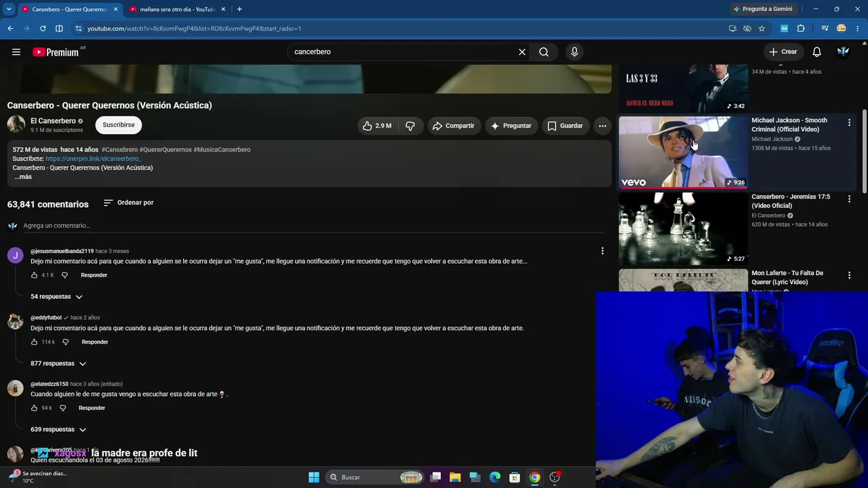The height and width of the screenshot is (488, 868).
Task: Open the Ordenar por sort menu
Action: [128, 203]
